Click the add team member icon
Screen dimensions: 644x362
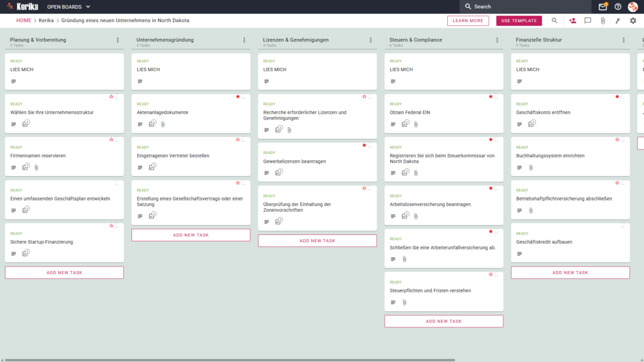pos(572,21)
